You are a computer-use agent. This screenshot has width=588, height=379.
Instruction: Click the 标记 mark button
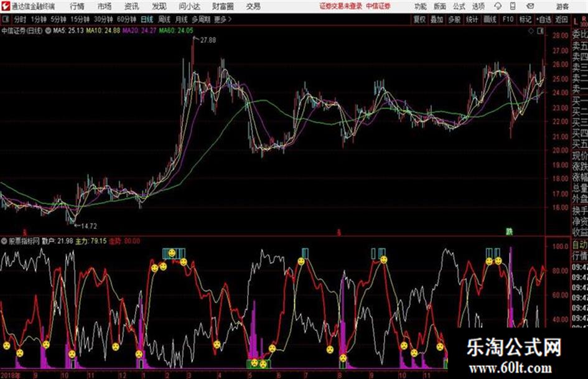[x=525, y=19]
